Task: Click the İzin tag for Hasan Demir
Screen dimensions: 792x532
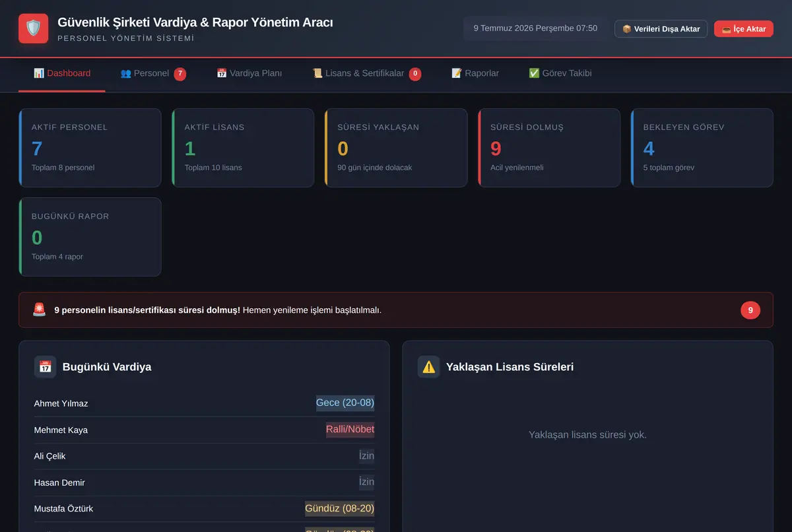Action: click(366, 482)
